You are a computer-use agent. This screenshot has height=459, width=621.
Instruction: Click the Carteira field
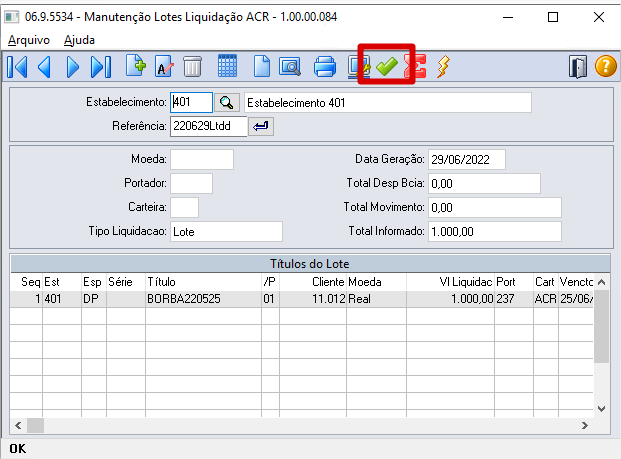click(x=185, y=208)
